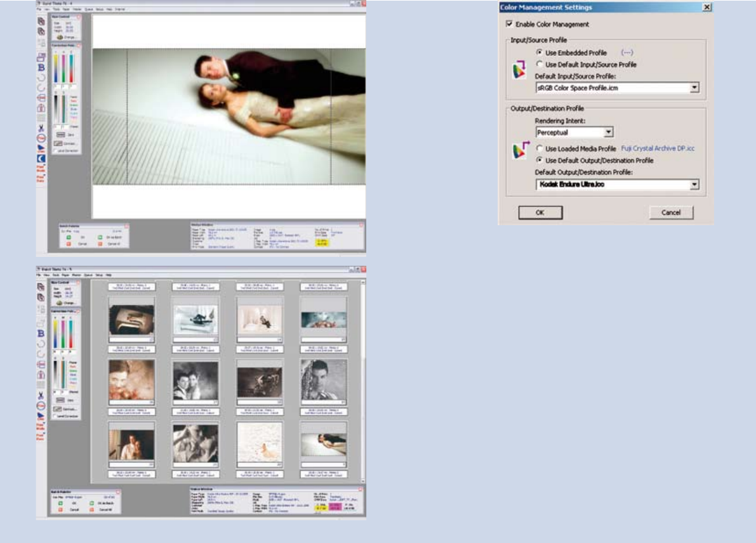The height and width of the screenshot is (543, 756).
Task: Click the output destination profile color icon in dialog
Action: click(x=521, y=150)
